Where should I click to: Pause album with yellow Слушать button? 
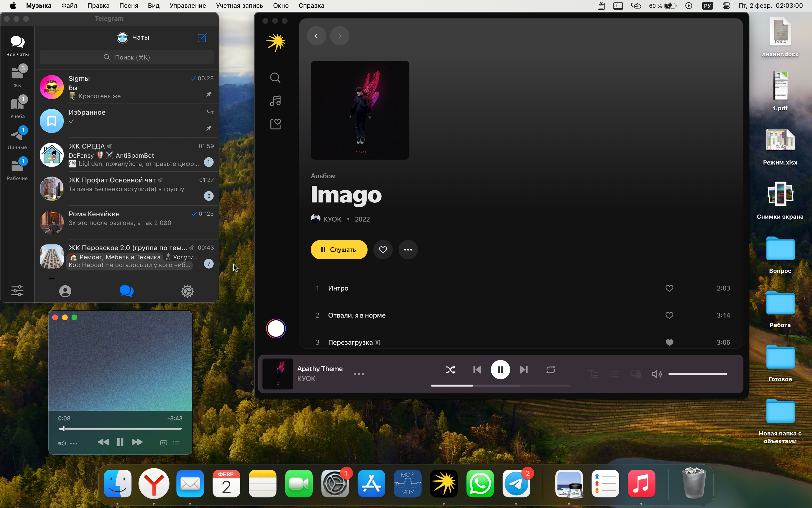click(339, 250)
